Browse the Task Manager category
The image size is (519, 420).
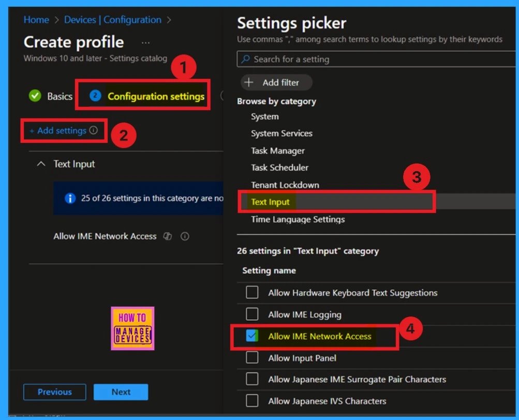(x=278, y=151)
